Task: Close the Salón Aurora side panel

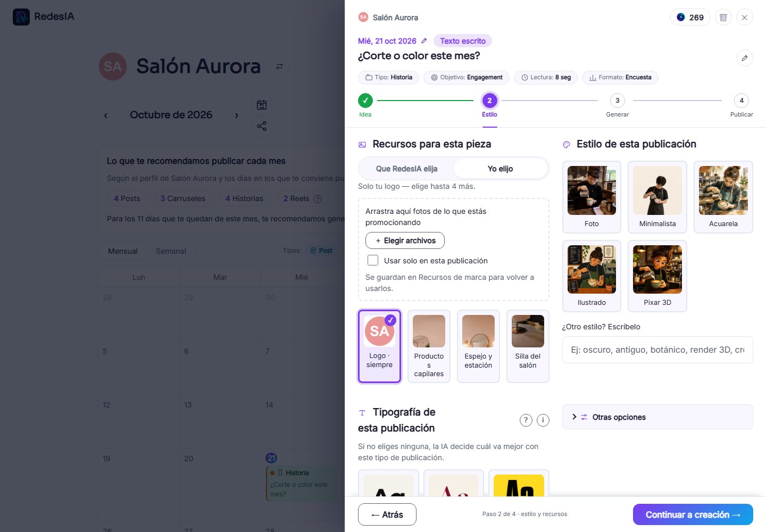Action: pos(745,18)
